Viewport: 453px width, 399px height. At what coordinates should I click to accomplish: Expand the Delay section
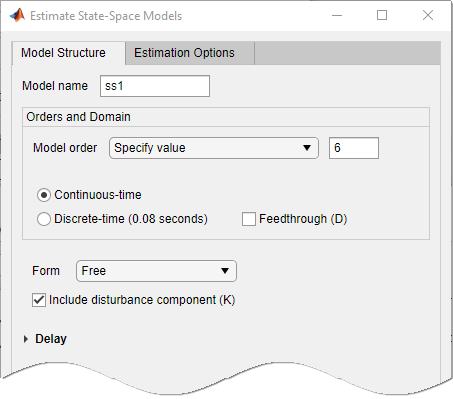coord(26,339)
